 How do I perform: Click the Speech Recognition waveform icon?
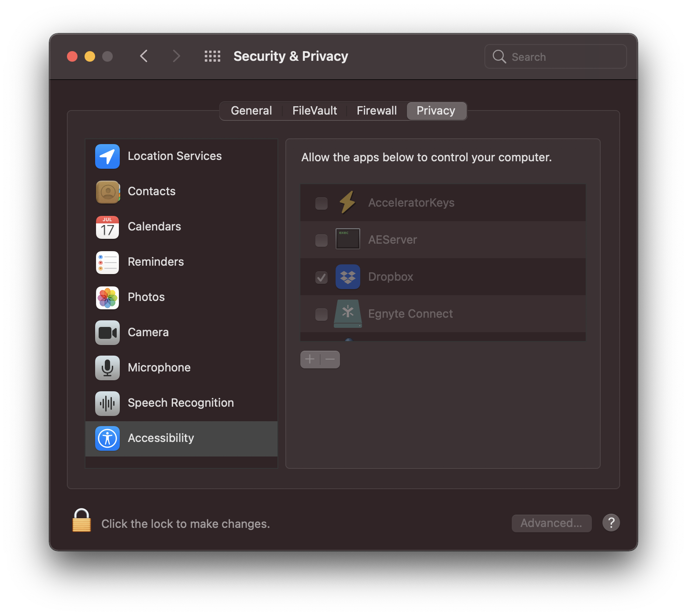(x=107, y=403)
